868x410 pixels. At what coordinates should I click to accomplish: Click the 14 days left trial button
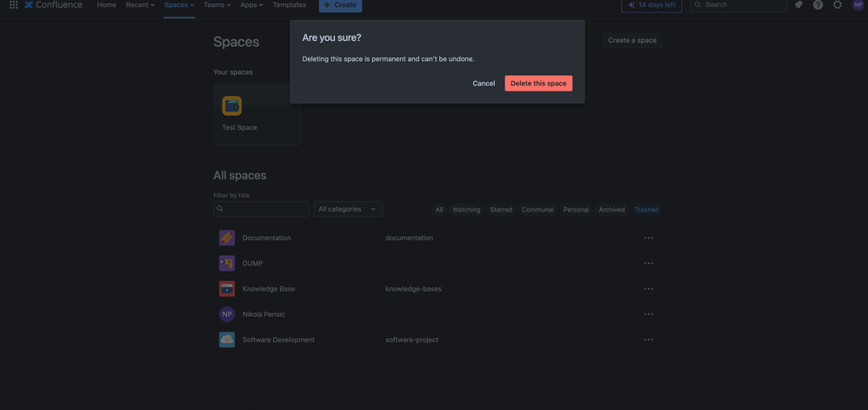pyautogui.click(x=651, y=5)
